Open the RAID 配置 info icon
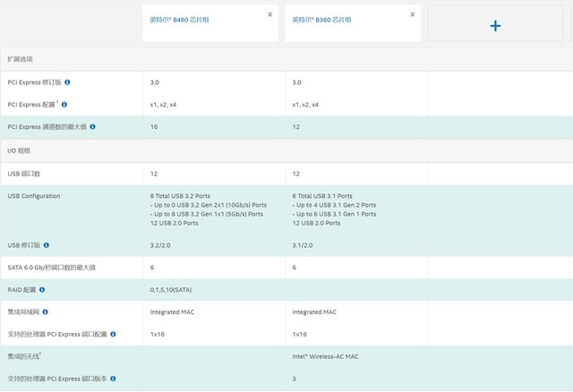Screen dimensions: 573x392 point(42,289)
